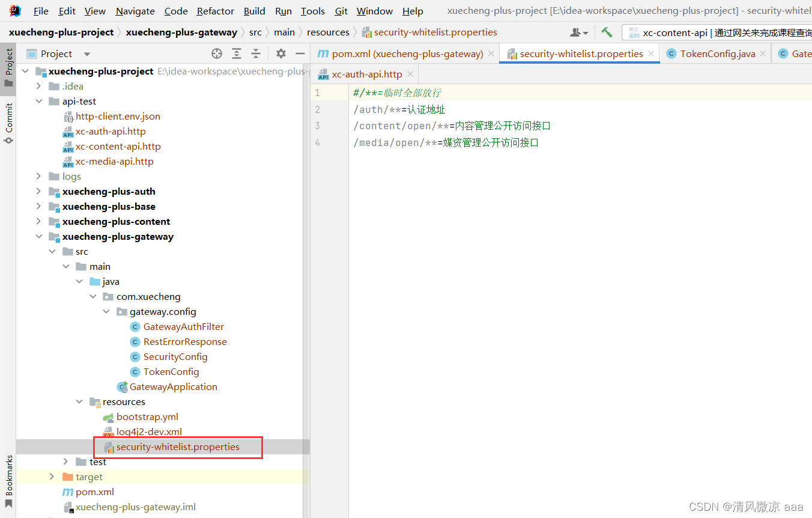Open the Code menu
This screenshot has width=812, height=518.
pos(176,11)
